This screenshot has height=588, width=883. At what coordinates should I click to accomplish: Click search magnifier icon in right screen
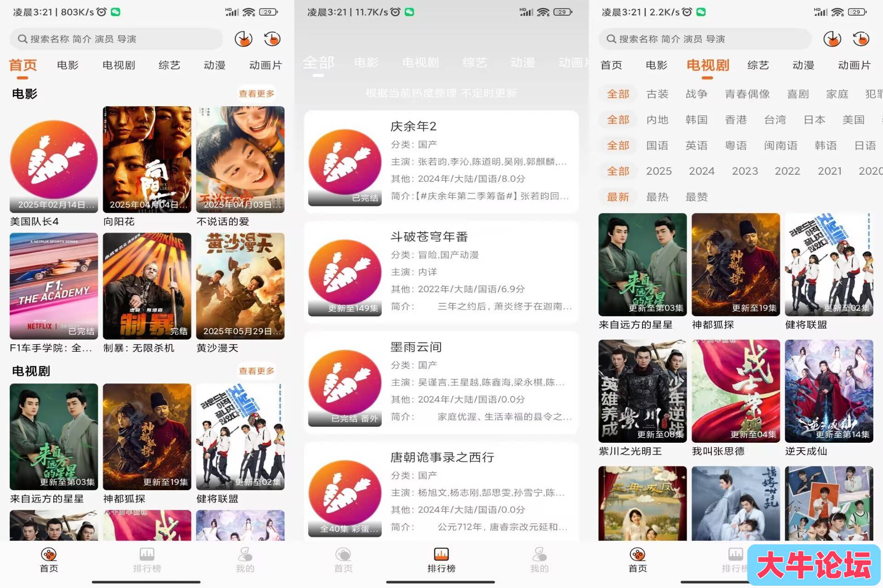[611, 39]
